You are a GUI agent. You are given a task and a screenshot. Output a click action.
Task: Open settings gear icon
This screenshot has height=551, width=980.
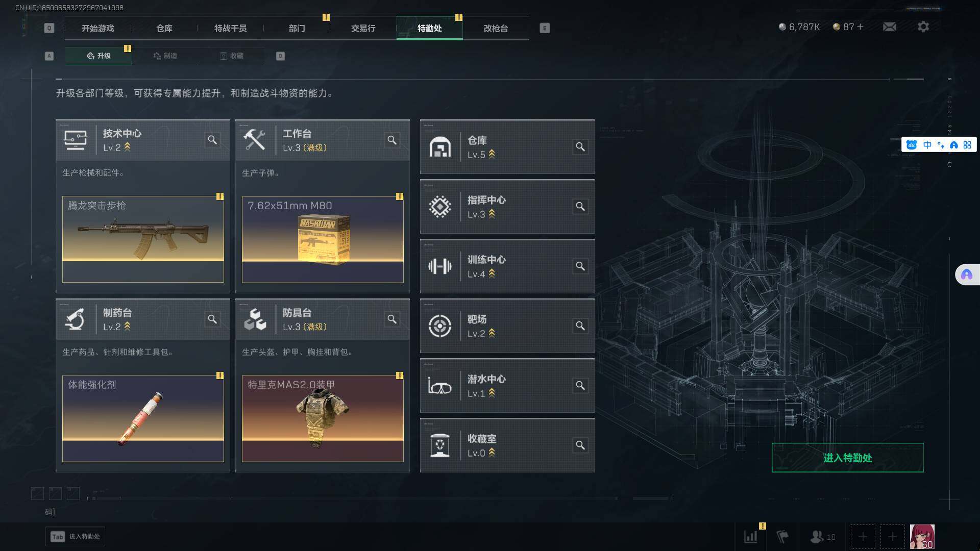[x=923, y=27]
